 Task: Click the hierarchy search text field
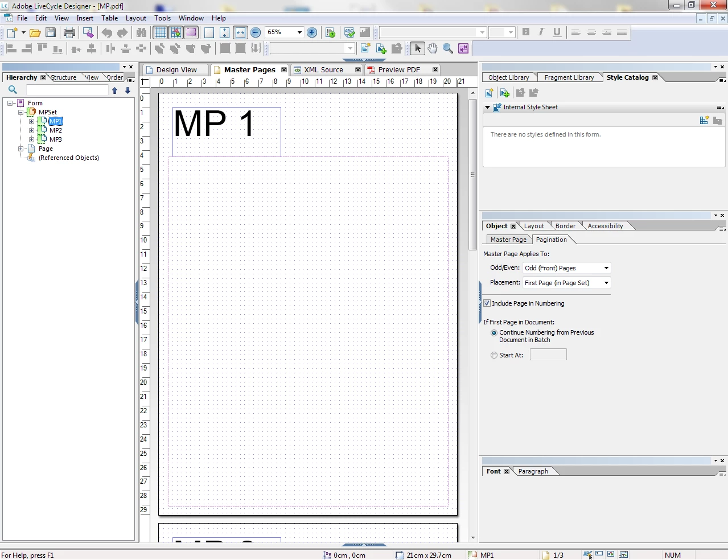click(67, 90)
